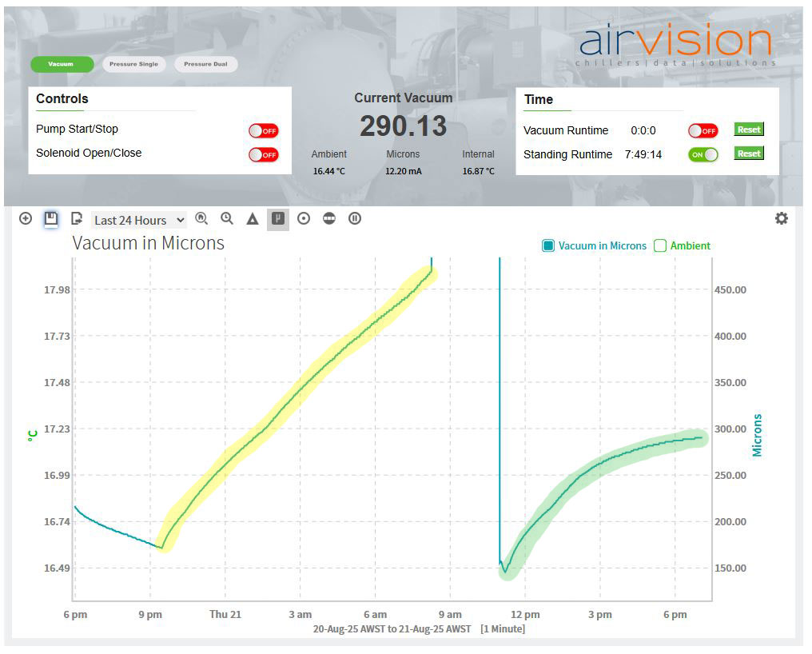Click the triangle alarm icon on toolbar
This screenshot has height=654, width=812.
tap(252, 218)
